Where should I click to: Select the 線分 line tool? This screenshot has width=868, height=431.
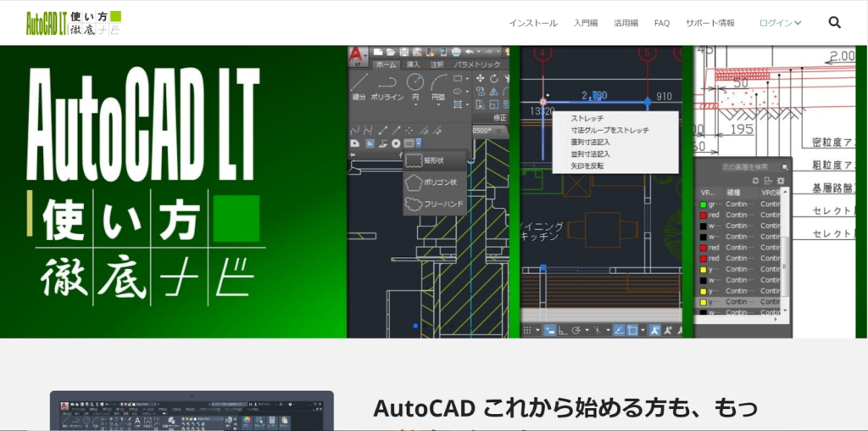(x=359, y=87)
